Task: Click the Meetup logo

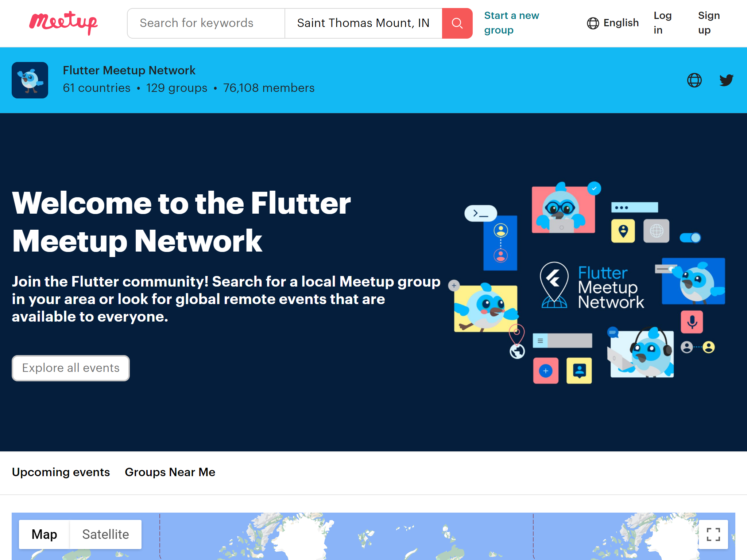Action: point(63,23)
